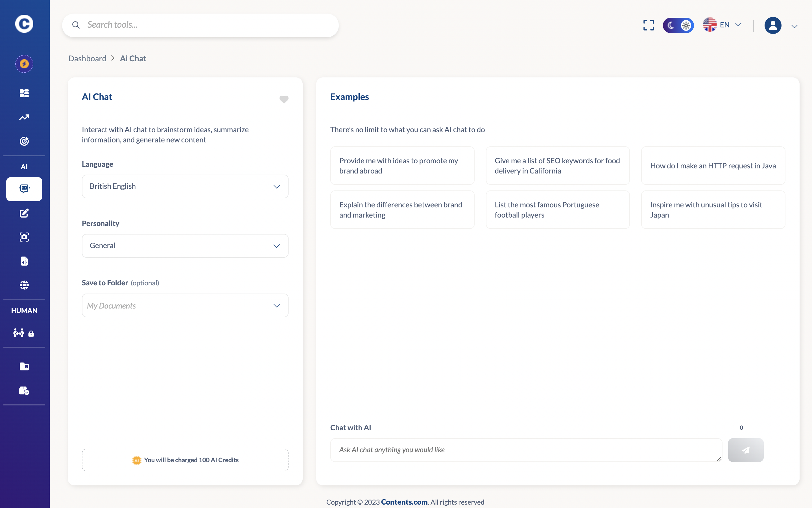The height and width of the screenshot is (508, 812).
Task: Open the audio document sidebar icon
Action: (24, 261)
